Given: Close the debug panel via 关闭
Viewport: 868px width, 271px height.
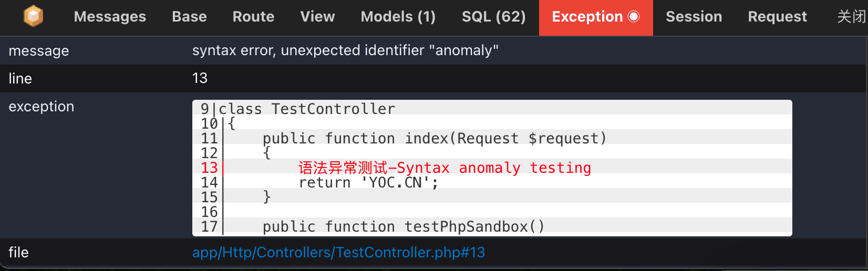Looking at the screenshot, I should coord(851,17).
